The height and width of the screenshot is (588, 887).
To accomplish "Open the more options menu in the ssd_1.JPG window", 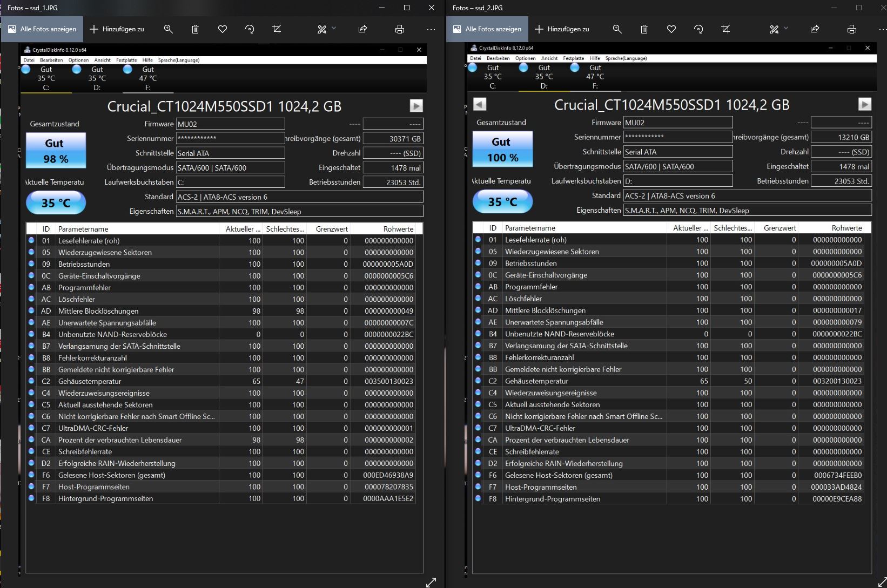I will [x=431, y=29].
